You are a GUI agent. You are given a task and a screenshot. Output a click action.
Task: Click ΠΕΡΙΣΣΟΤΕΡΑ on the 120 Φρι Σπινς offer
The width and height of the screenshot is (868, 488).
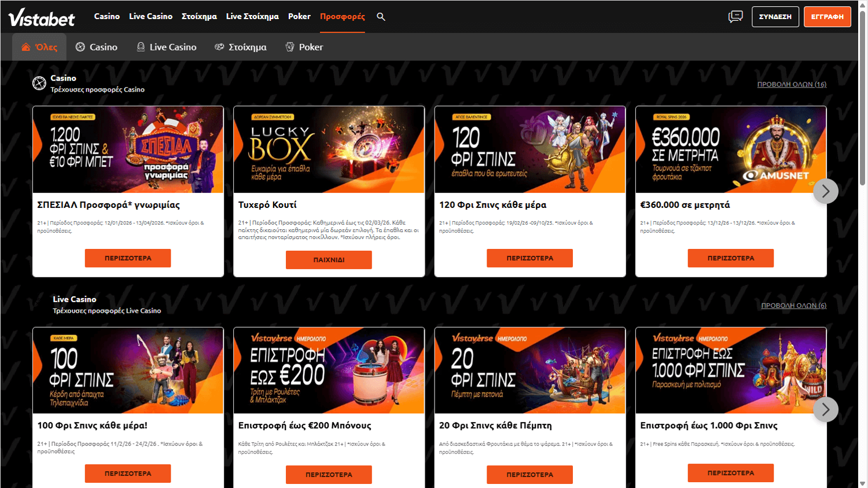coord(529,258)
